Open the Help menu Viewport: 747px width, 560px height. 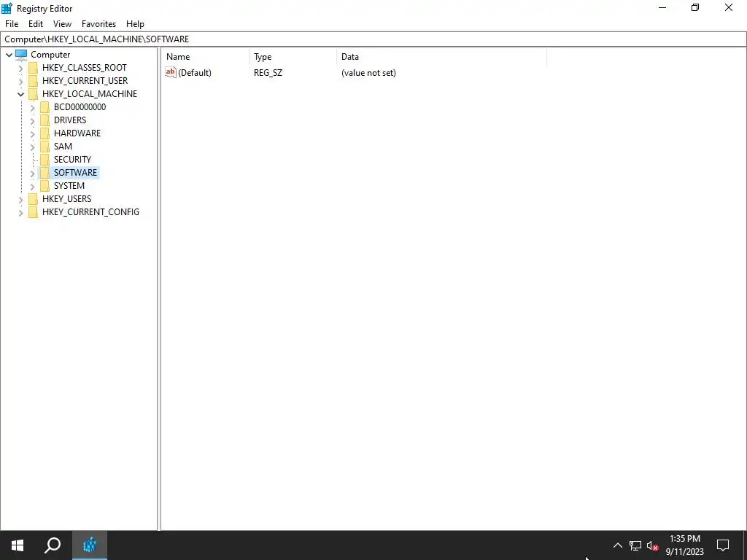pyautogui.click(x=135, y=24)
